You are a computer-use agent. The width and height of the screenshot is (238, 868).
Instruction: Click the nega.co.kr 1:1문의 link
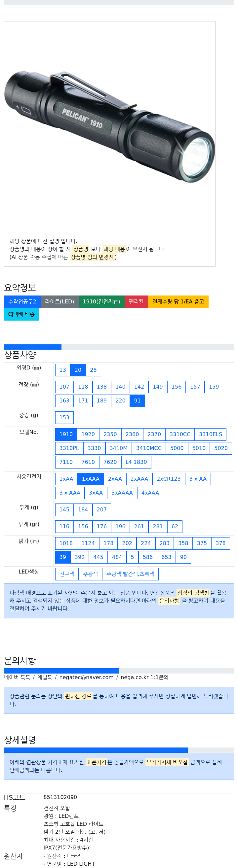(x=144, y=677)
